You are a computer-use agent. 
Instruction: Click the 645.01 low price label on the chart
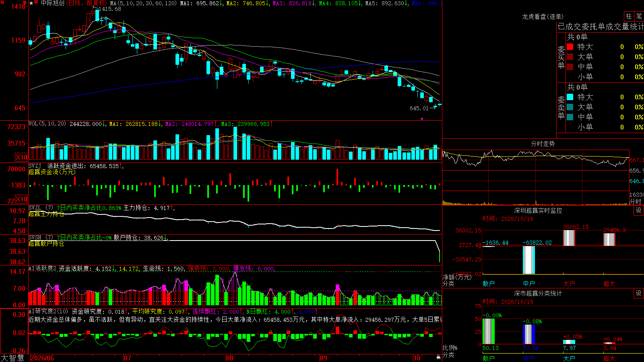point(419,108)
